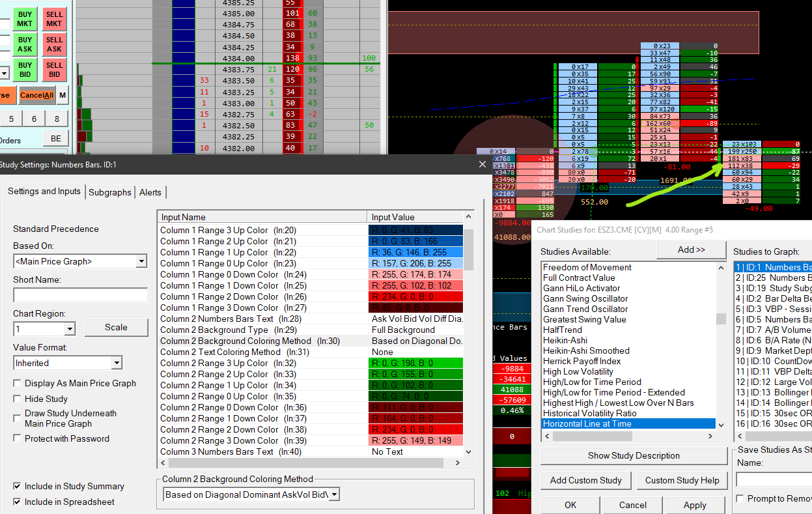The image size is (812, 514).
Task: Open the Alerts tab
Action: point(150,192)
